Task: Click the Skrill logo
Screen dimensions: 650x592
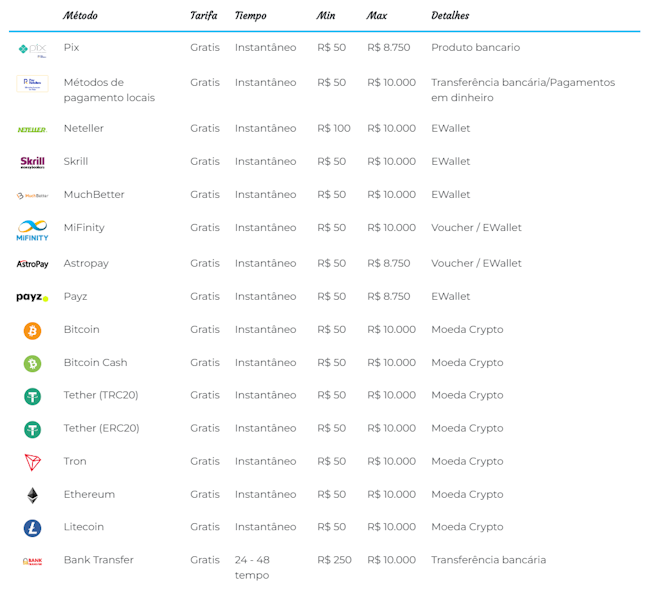Action: (32, 162)
